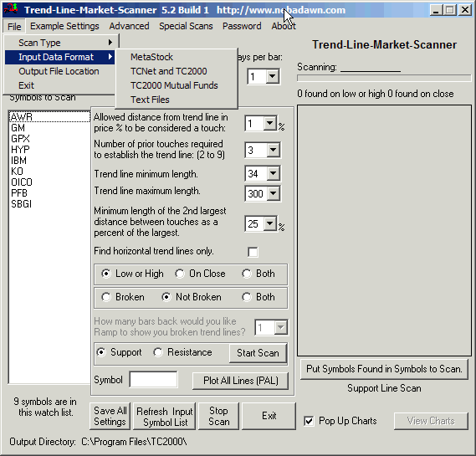Select OICO in symbols list
The height and width of the screenshot is (456, 476).
click(49, 182)
